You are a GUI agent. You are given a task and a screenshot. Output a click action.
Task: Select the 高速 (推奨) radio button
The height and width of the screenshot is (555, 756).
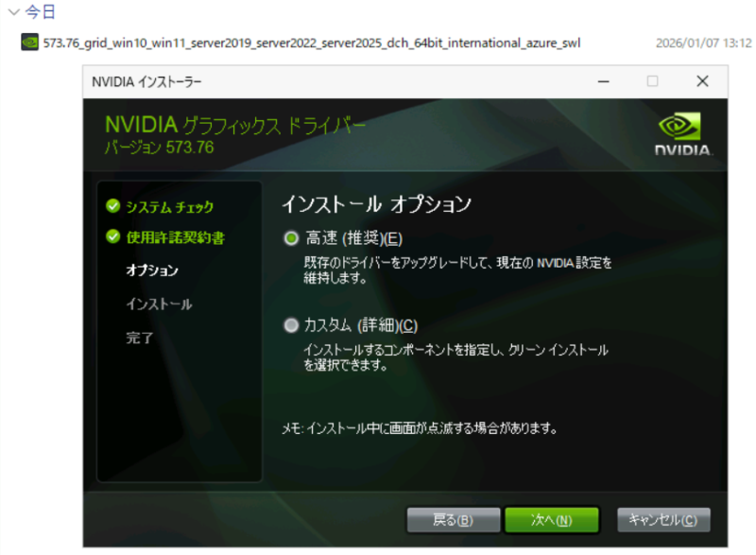292,238
